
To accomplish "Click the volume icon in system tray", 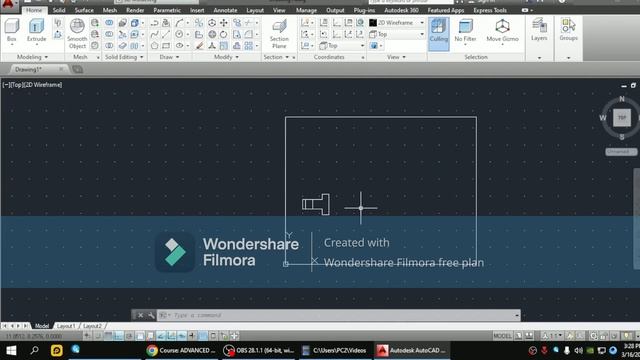I will pos(578,351).
